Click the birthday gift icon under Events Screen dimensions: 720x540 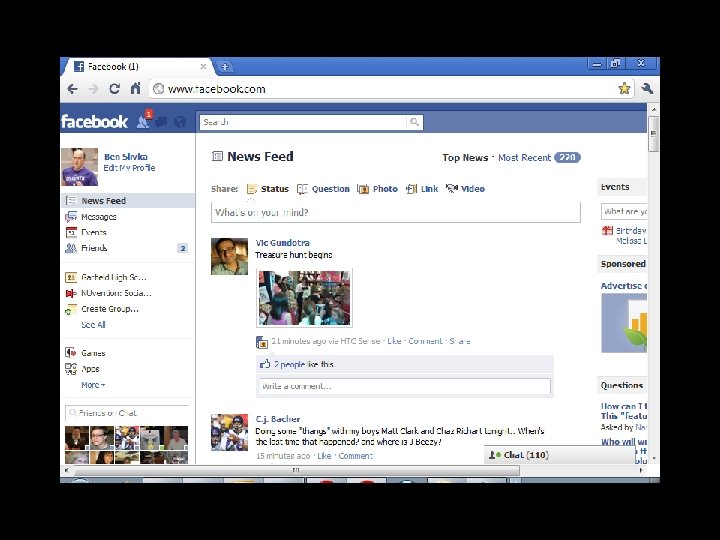click(x=607, y=231)
